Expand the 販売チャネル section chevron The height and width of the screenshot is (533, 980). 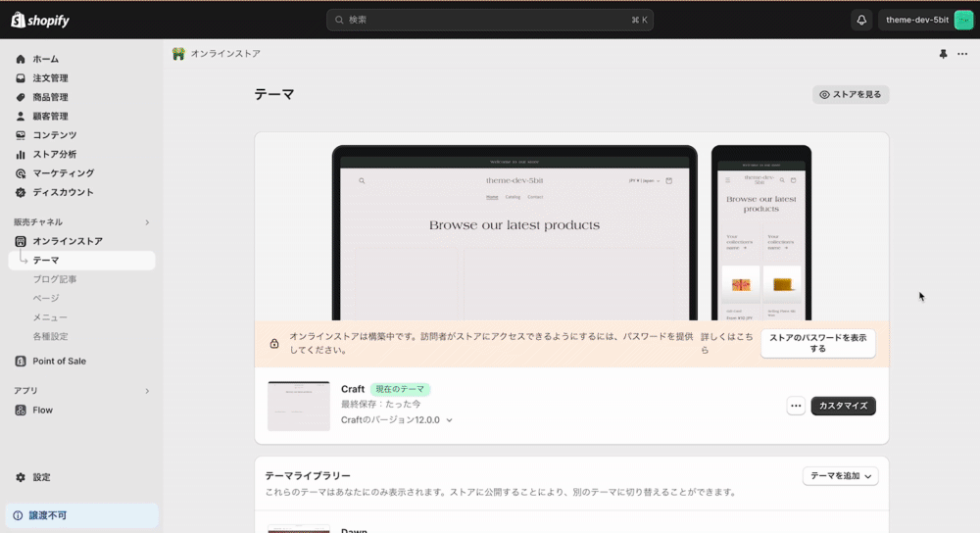[x=148, y=222]
